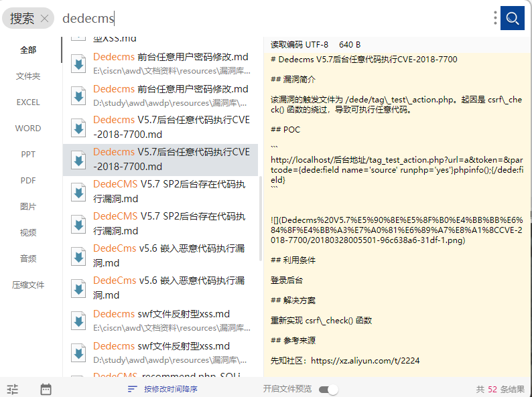Click the xz.aliyun.com/t/2224 reference link
Viewport: 532px width, 397px height.
[x=365, y=361]
